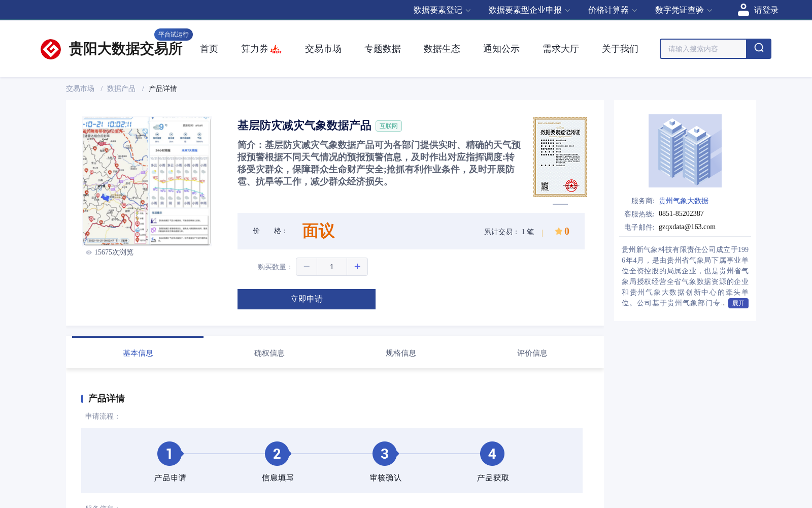Click step 2 circle 信息填写
The width and height of the screenshot is (812, 508).
point(277,454)
